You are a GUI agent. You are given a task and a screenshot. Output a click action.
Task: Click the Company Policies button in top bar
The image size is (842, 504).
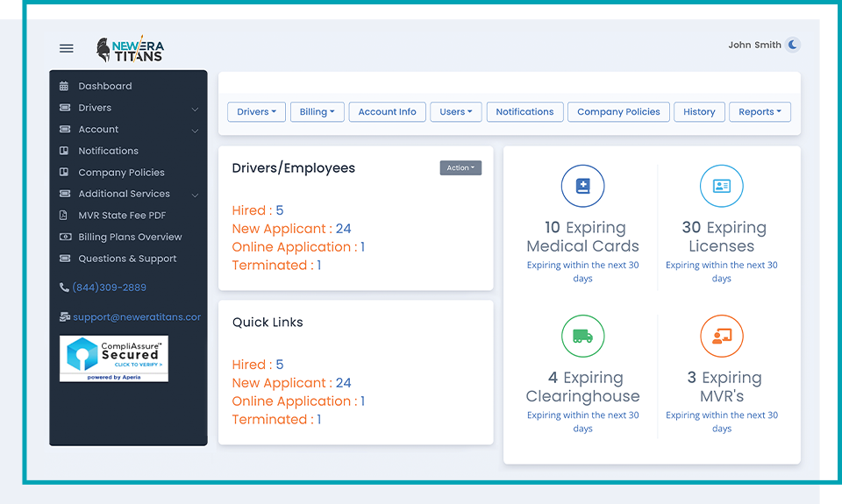click(618, 111)
